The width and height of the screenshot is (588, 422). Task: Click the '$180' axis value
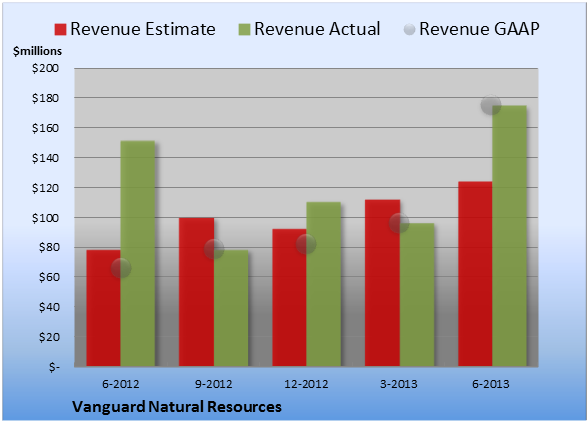coord(45,98)
